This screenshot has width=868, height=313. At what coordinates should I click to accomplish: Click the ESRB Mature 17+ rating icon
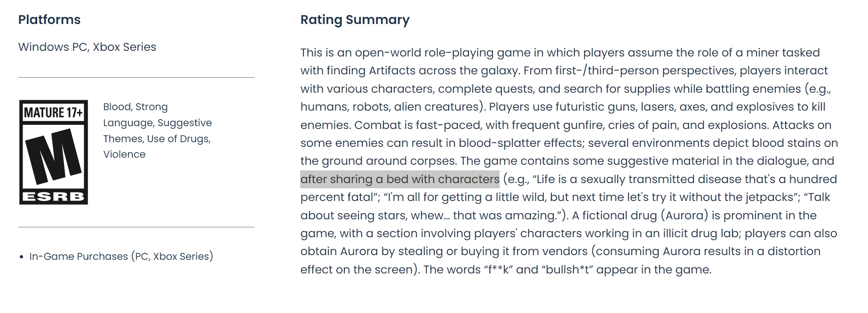pyautogui.click(x=54, y=152)
